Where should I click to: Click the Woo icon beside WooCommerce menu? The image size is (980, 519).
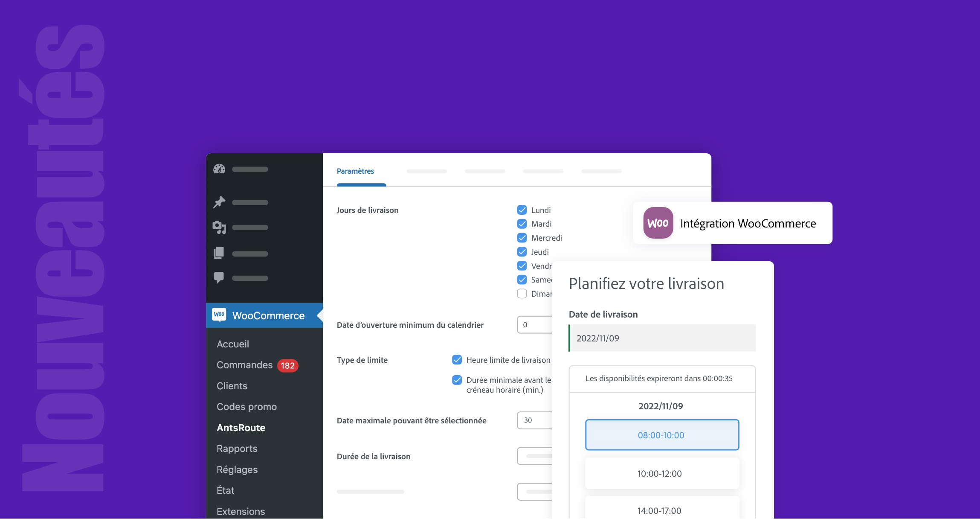(x=219, y=315)
